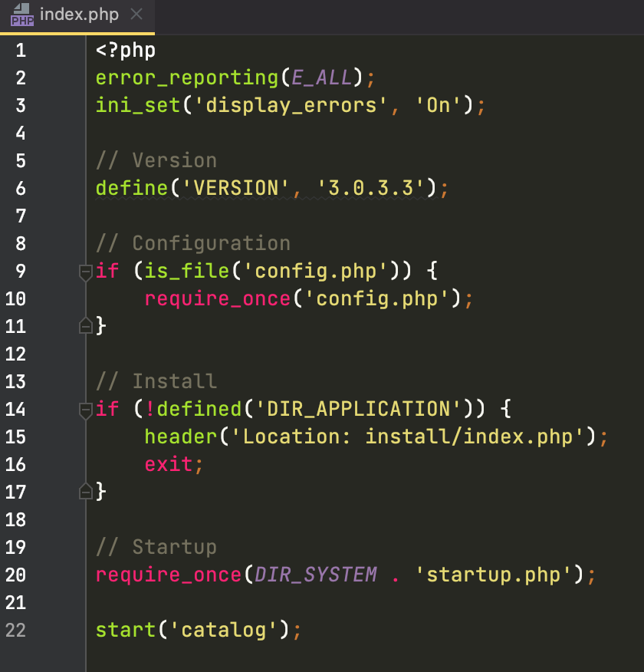Click the PHP file icon in the tab
644x672 pixels.
(x=21, y=15)
